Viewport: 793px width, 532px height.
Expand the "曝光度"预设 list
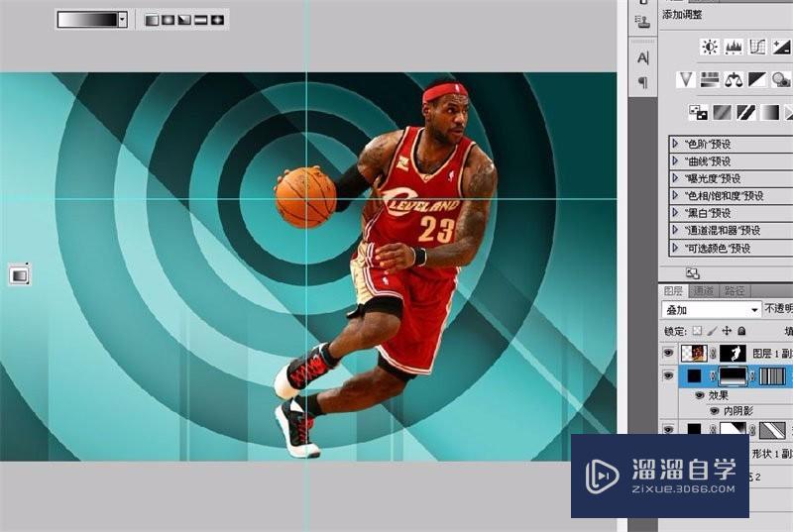[675, 178]
